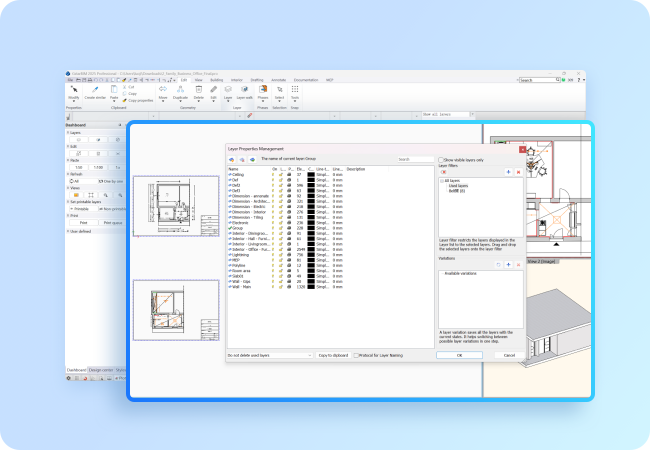Screen dimensions: 650x450
Task: Open the Building ribbon tab
Action: click(x=215, y=78)
